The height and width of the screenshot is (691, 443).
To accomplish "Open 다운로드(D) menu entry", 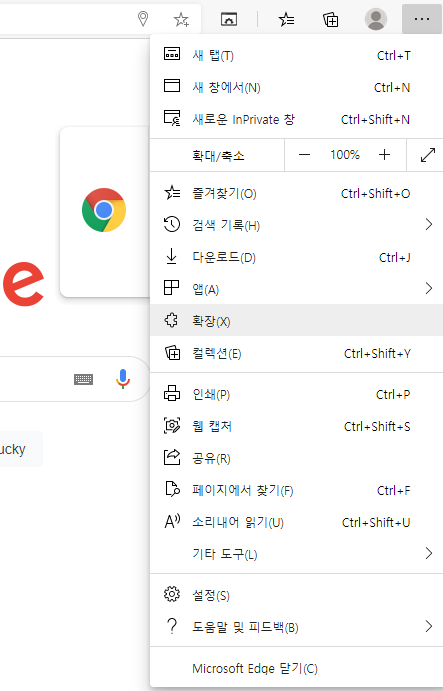I will [296, 257].
